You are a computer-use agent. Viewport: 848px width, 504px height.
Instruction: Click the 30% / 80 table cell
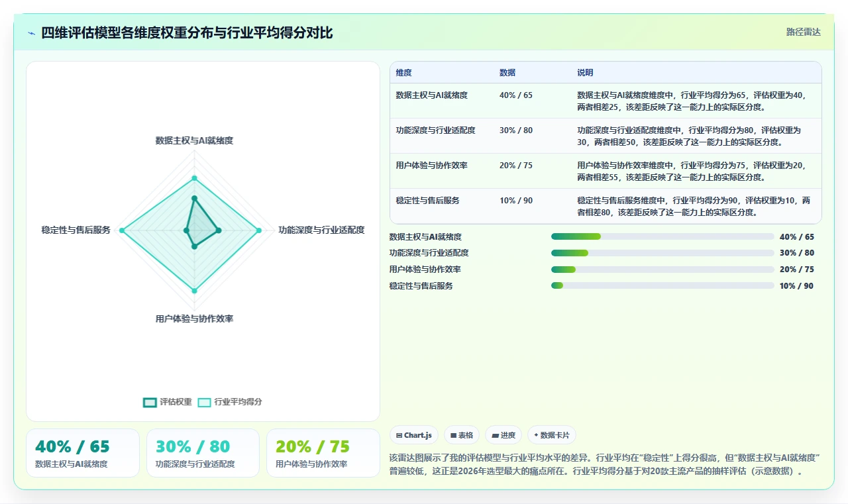pos(516,130)
